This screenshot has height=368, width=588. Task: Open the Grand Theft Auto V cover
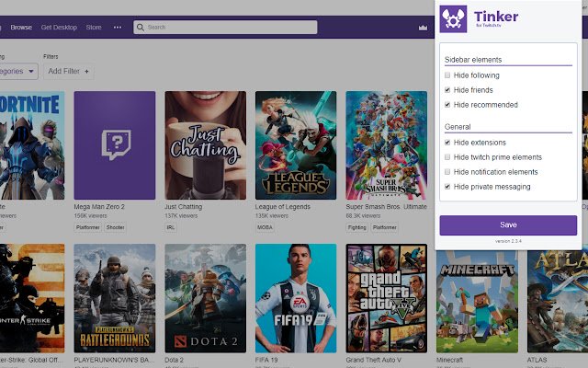pyautogui.click(x=387, y=298)
